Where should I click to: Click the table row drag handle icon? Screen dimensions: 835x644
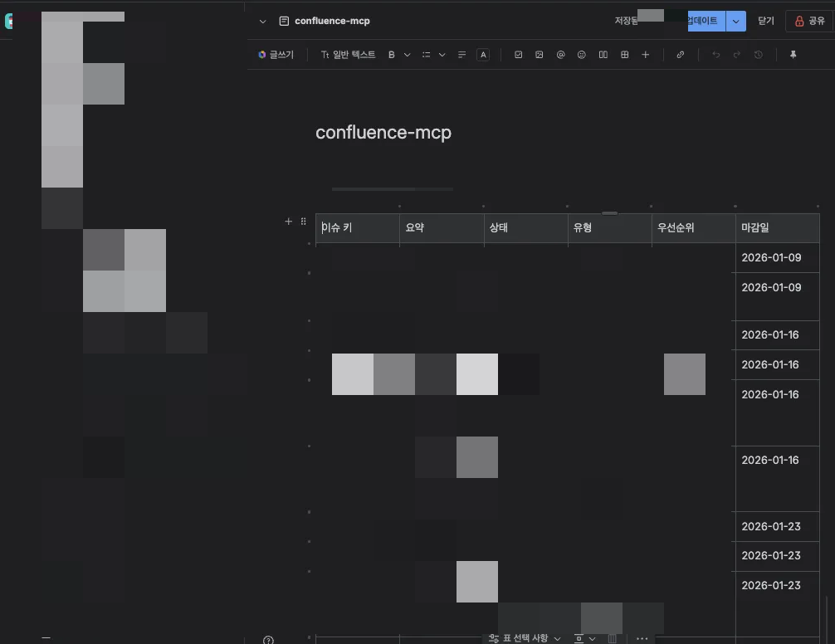tap(303, 222)
